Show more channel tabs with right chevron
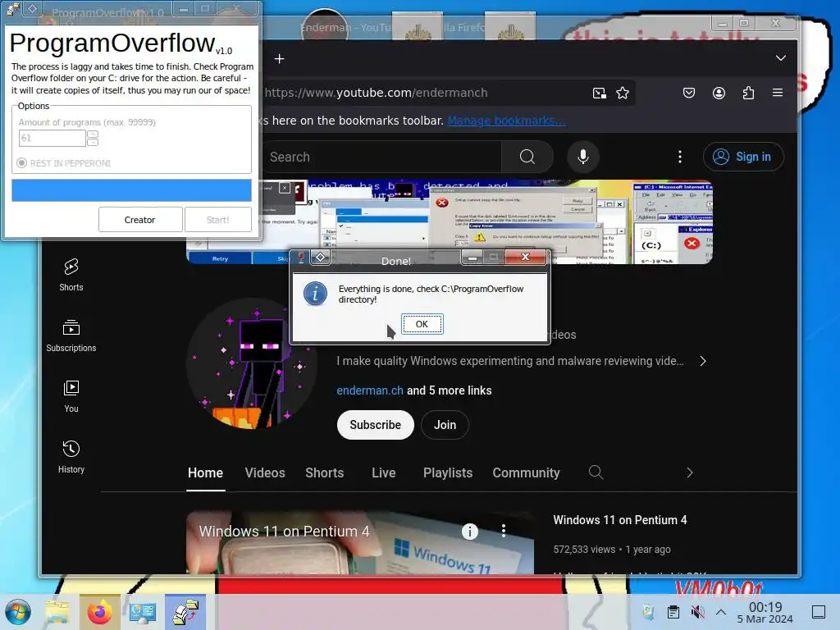This screenshot has width=840, height=630. 689,472
